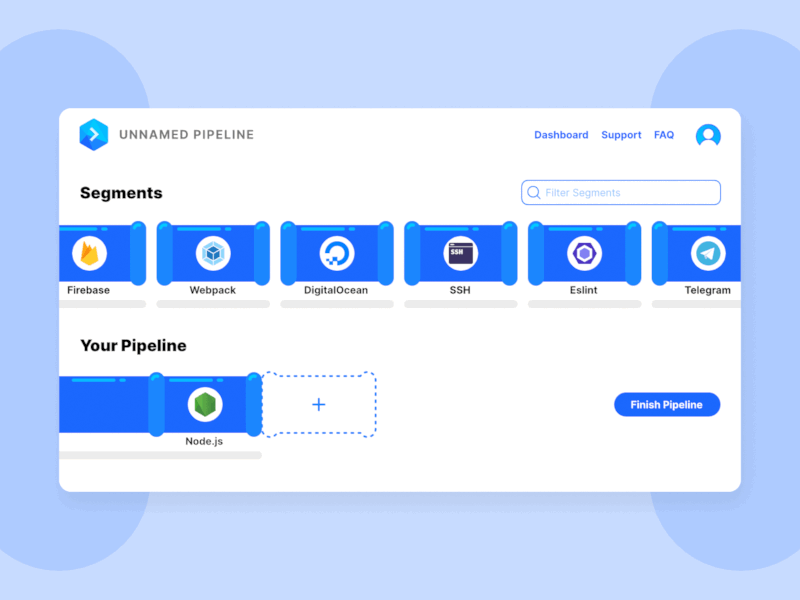The image size is (800, 600).
Task: Click the plus icon to add segment
Action: [x=319, y=405]
